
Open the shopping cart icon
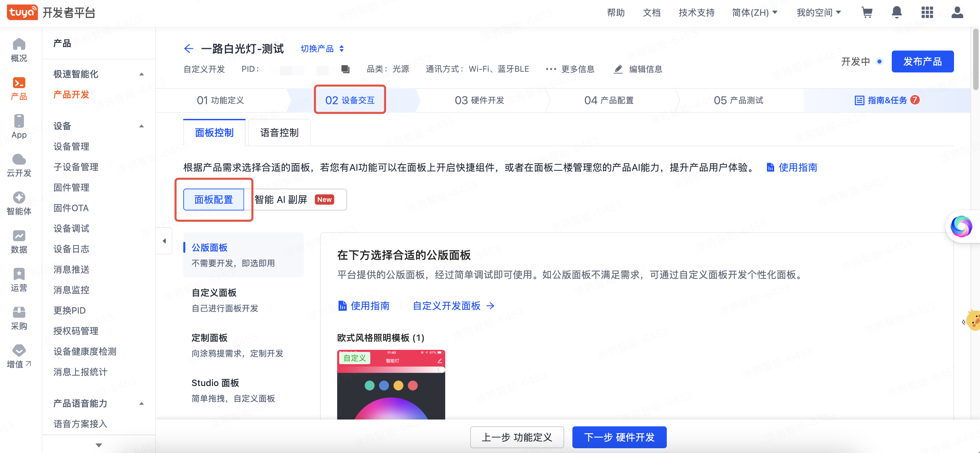tap(867, 13)
